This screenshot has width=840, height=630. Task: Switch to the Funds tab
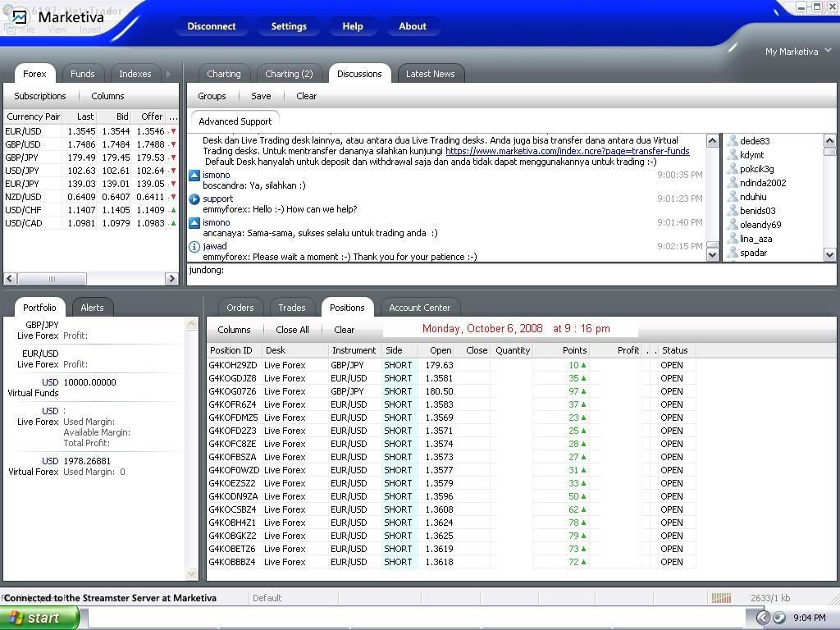click(x=82, y=74)
